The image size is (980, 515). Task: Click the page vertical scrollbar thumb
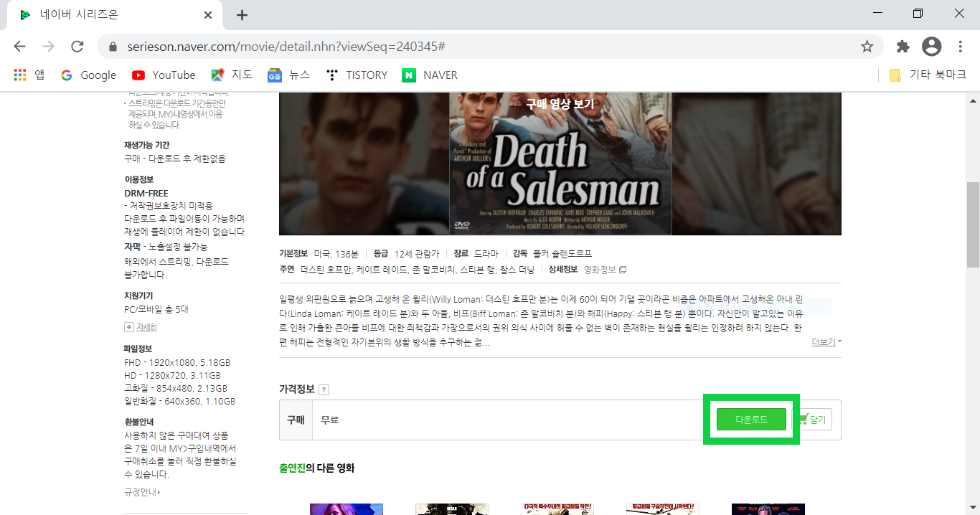(x=974, y=224)
